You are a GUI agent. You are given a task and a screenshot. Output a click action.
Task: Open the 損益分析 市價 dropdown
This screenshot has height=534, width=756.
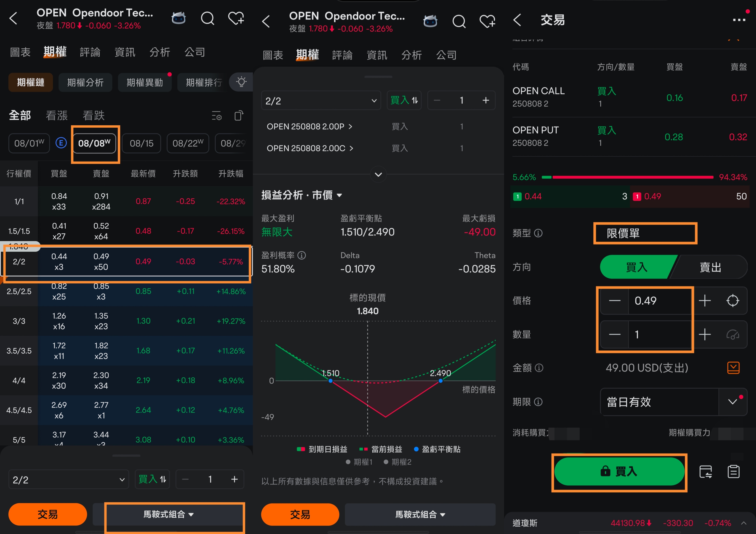340,195
